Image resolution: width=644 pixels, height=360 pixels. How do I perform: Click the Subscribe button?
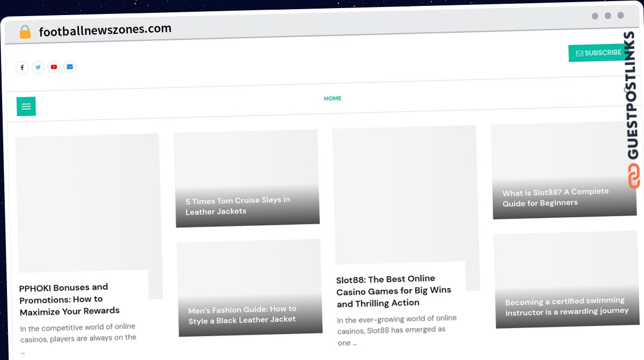click(598, 53)
